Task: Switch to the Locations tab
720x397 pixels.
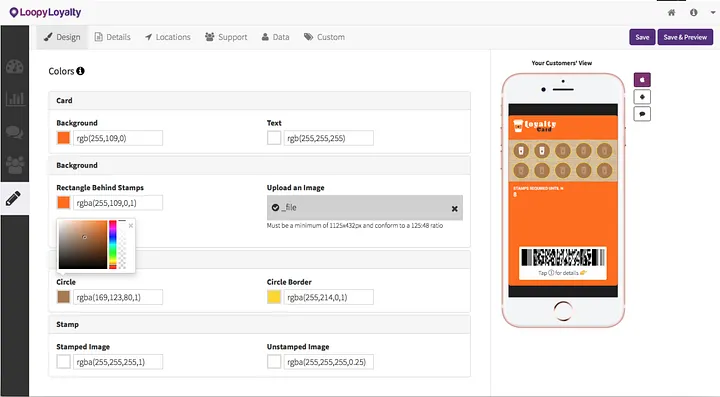Action: tap(168, 37)
